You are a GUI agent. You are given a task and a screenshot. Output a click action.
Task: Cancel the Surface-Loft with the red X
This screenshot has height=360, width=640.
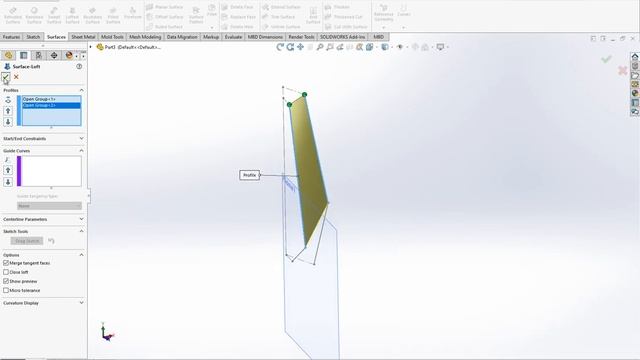pos(16,77)
